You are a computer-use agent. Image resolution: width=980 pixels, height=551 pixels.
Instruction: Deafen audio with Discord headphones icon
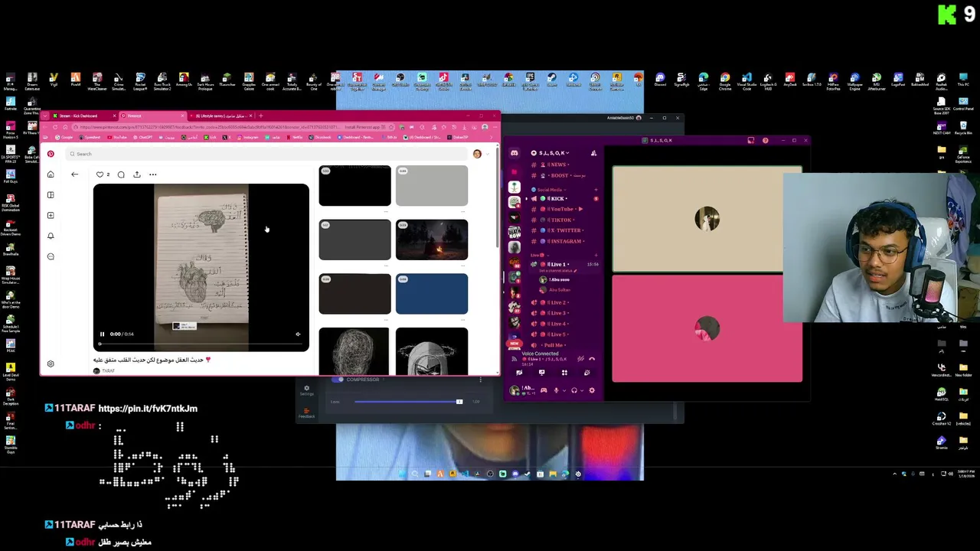coord(574,390)
